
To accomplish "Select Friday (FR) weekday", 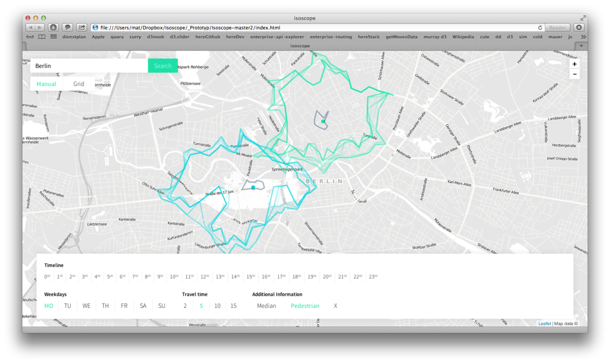I will click(x=124, y=306).
